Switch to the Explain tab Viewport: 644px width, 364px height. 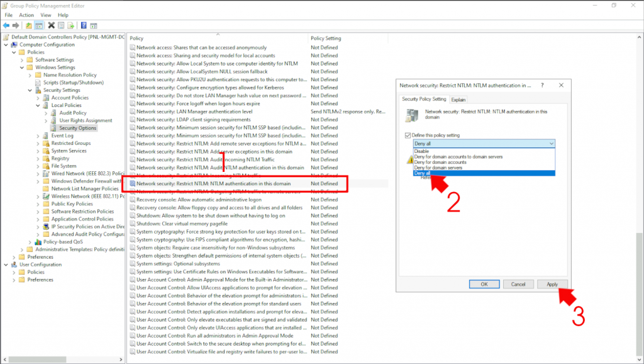point(457,100)
